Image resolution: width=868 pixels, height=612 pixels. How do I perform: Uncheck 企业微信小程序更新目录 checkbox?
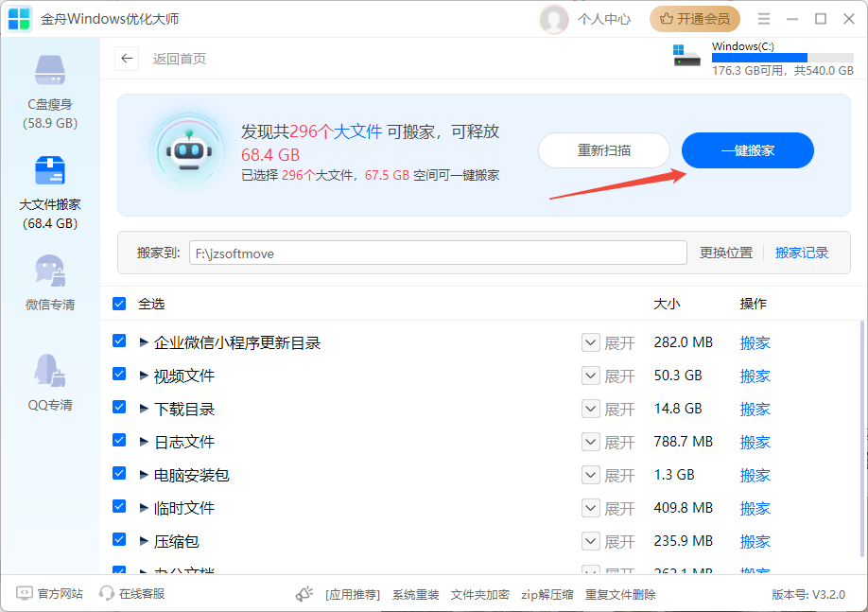(x=119, y=341)
